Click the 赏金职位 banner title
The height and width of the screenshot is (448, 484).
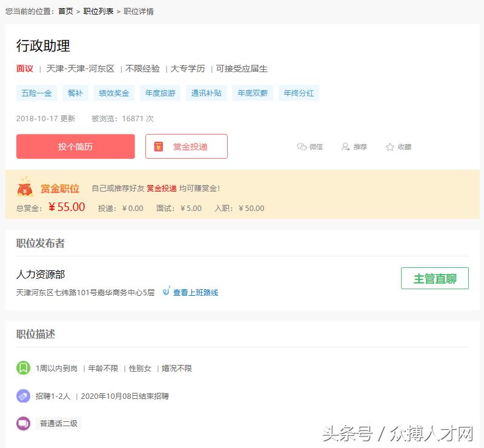click(x=60, y=189)
